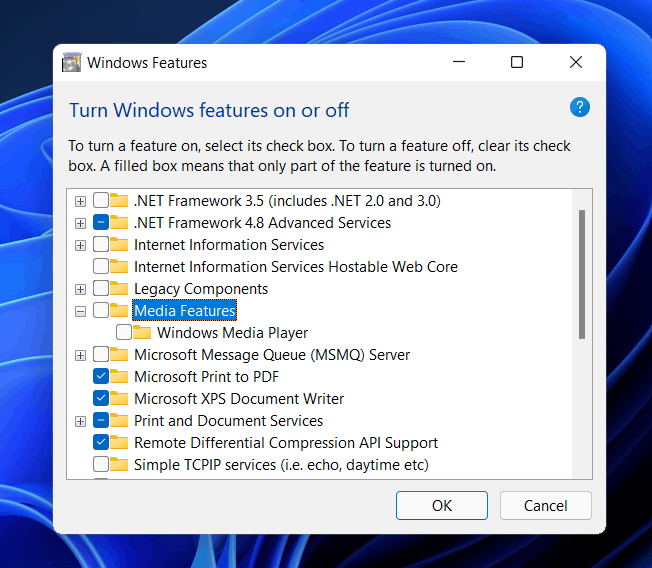Screen dimensions: 652x568
Task: Click the vertical scrollbar in features list
Action: [582, 274]
